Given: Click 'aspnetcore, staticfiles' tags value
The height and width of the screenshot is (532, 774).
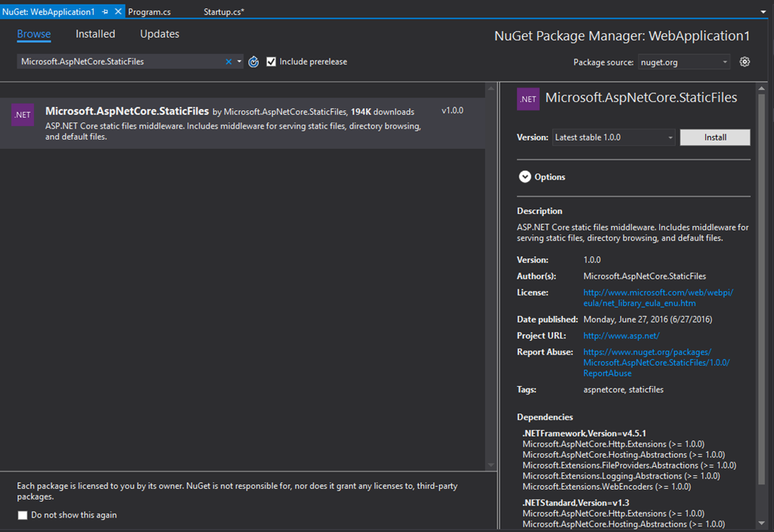Looking at the screenshot, I should [624, 389].
